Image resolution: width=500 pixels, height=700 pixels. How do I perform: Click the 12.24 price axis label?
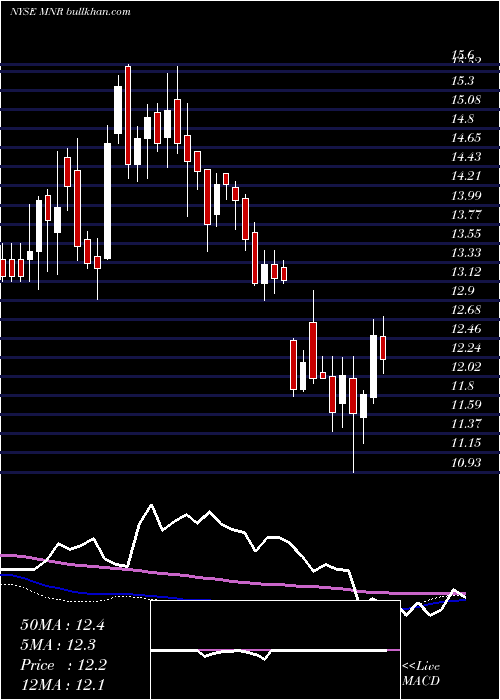point(466,348)
